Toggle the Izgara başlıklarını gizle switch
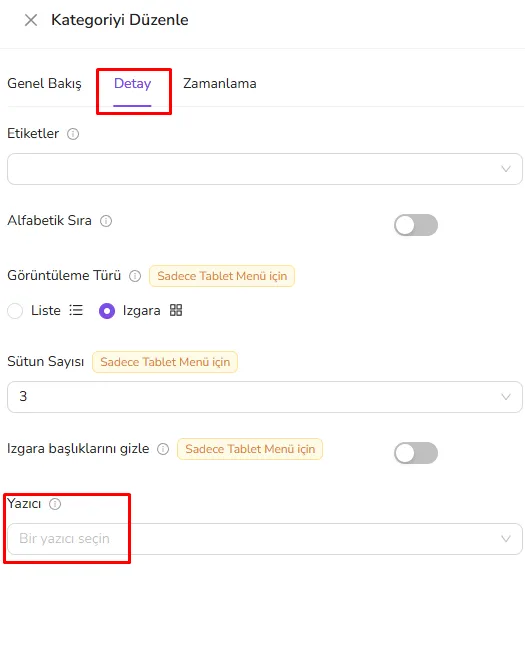 (416, 453)
